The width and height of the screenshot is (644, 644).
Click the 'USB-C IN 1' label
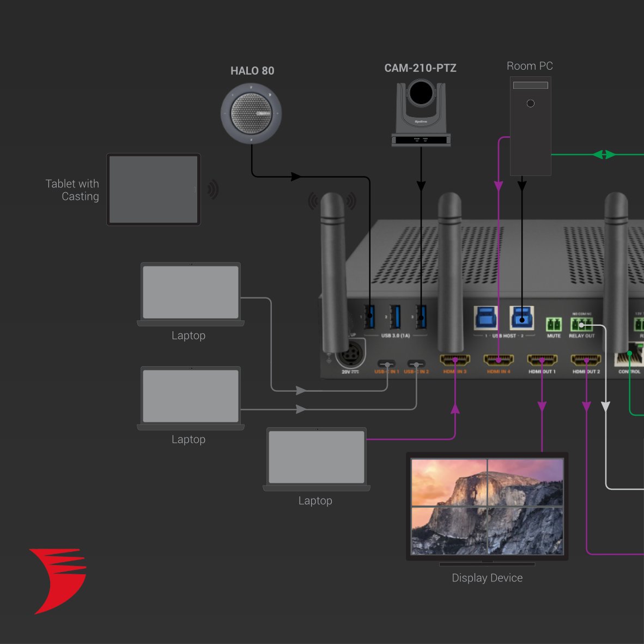tap(386, 372)
